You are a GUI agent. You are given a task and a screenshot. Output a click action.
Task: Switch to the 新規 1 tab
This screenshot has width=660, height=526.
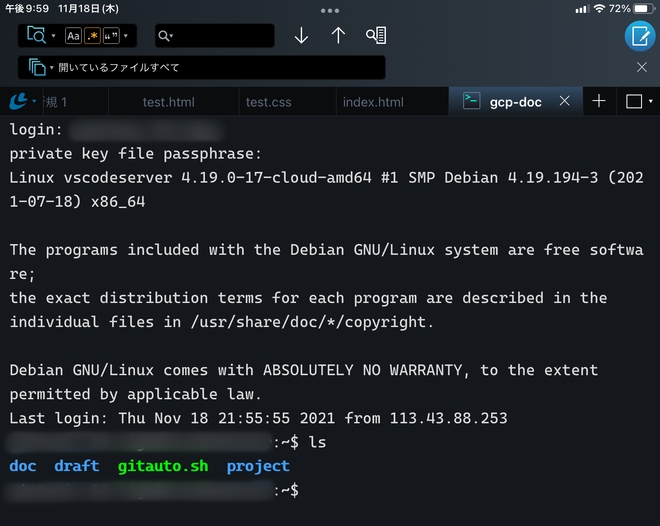(74, 102)
